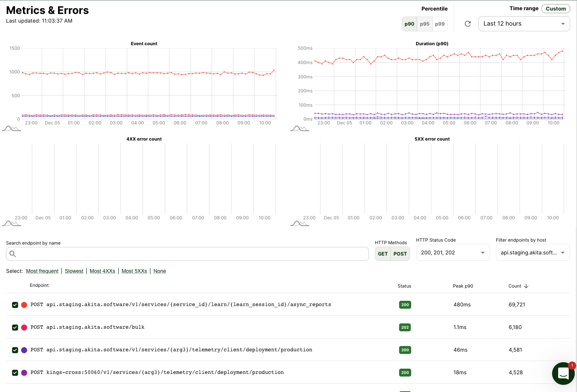This screenshot has height=392, width=577.
Task: Click the search magnifier icon
Action: (13, 254)
